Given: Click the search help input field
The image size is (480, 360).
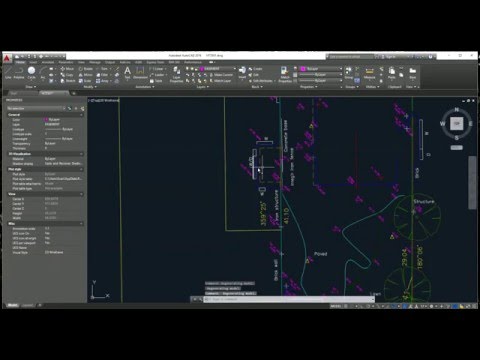Looking at the screenshot, I should (x=350, y=57).
